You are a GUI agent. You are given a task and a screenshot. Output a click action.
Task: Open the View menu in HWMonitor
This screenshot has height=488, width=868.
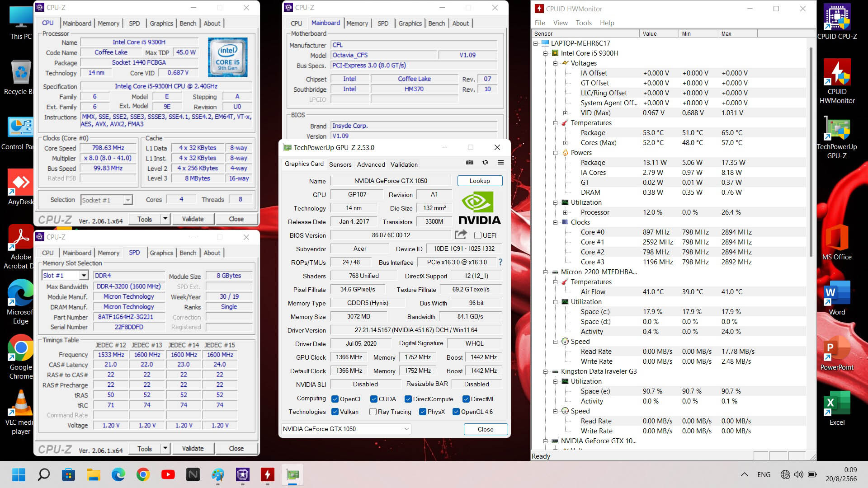tap(560, 23)
